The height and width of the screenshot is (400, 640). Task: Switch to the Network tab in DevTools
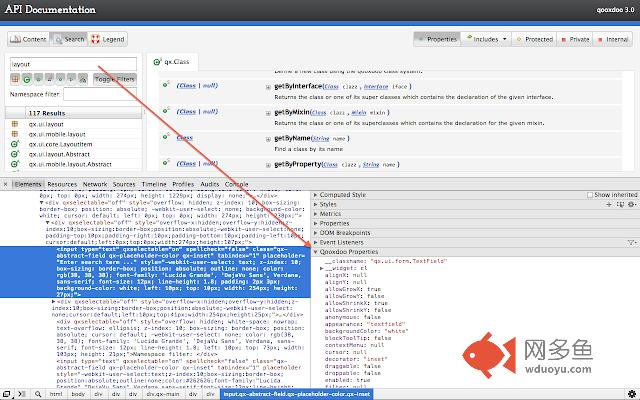tap(95, 185)
